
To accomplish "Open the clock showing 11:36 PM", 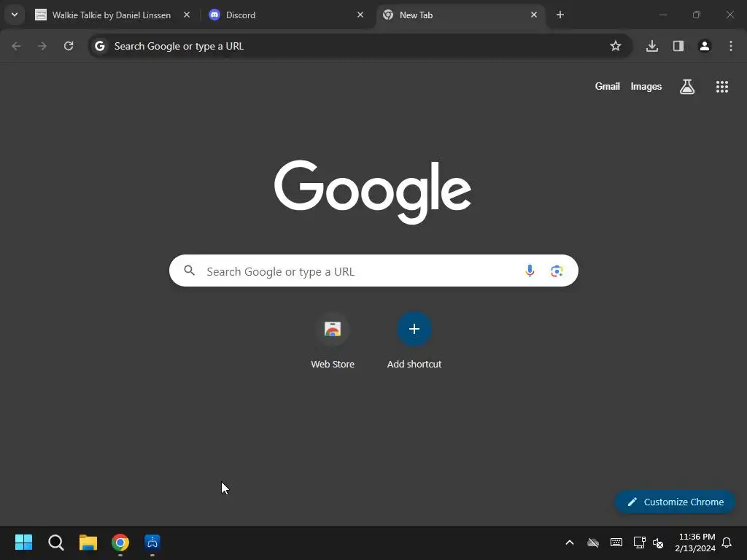I will click(695, 542).
